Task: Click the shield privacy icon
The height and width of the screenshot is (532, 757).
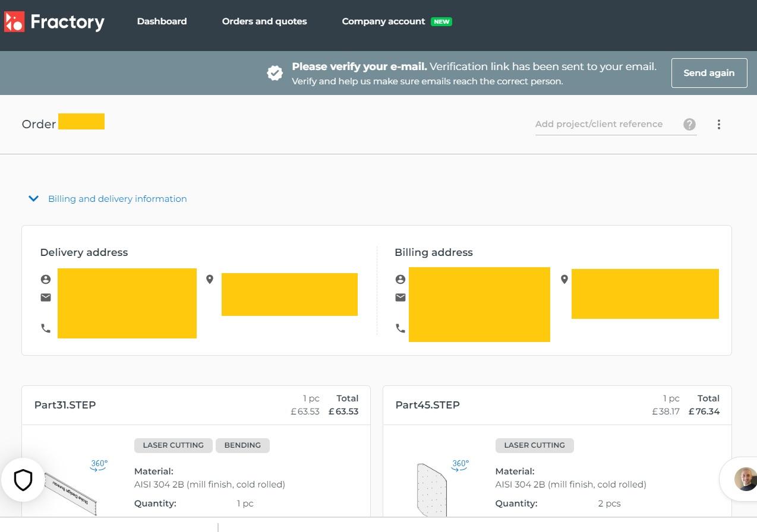Action: coord(23,480)
